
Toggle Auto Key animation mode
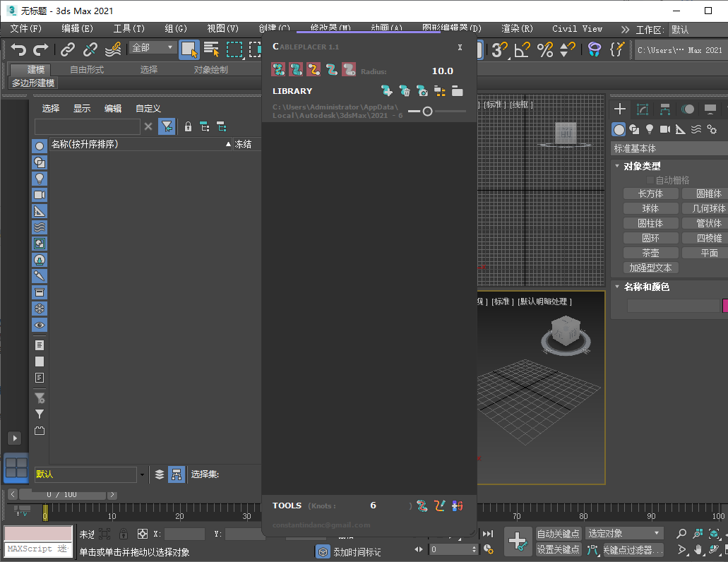(558, 534)
